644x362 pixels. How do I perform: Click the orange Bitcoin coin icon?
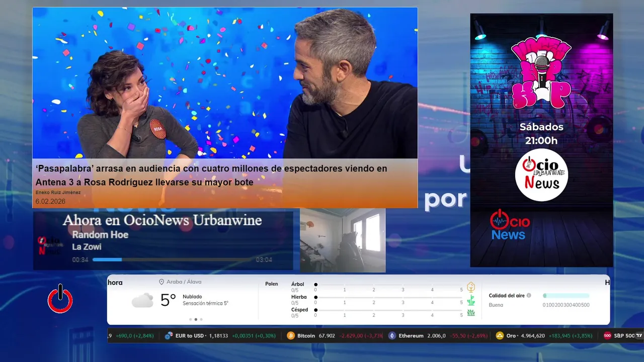291,336
